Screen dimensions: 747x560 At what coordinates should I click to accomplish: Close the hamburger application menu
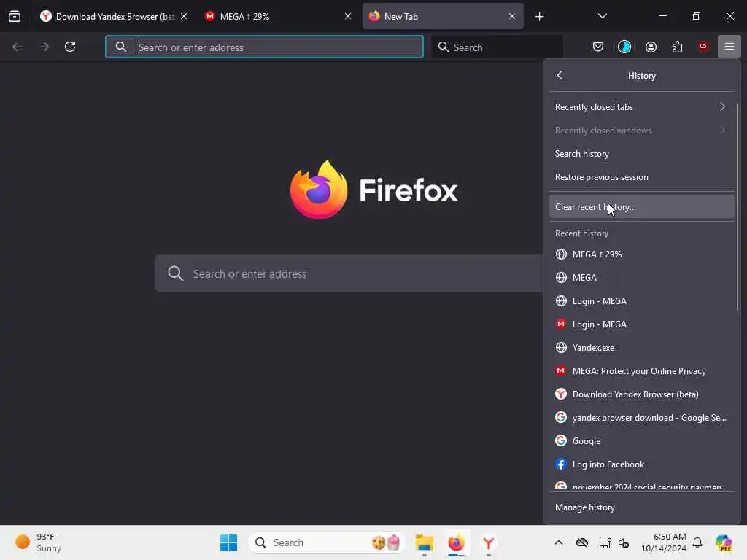coord(729,47)
